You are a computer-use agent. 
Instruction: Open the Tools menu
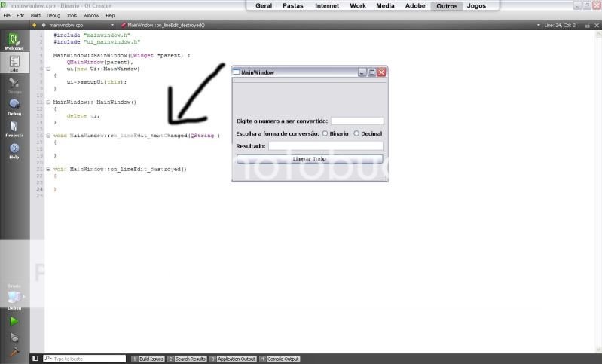click(x=72, y=15)
